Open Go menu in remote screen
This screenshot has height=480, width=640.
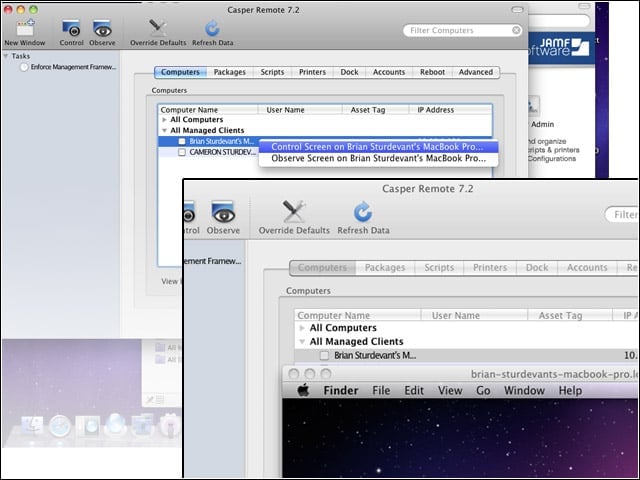483,391
